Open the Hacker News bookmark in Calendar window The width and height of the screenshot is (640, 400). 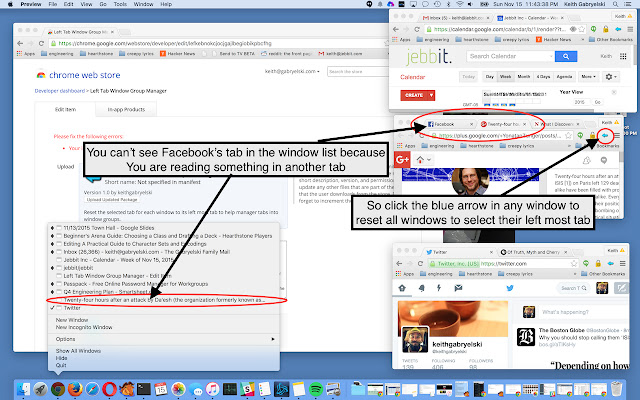click(553, 40)
